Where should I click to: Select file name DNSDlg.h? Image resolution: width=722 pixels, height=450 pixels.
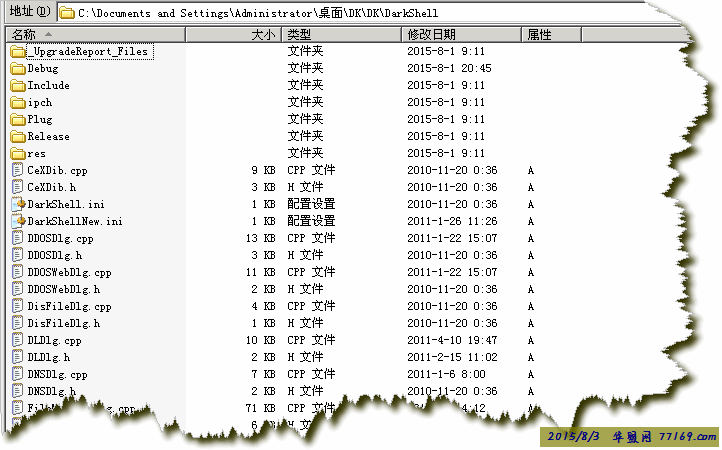52,392
